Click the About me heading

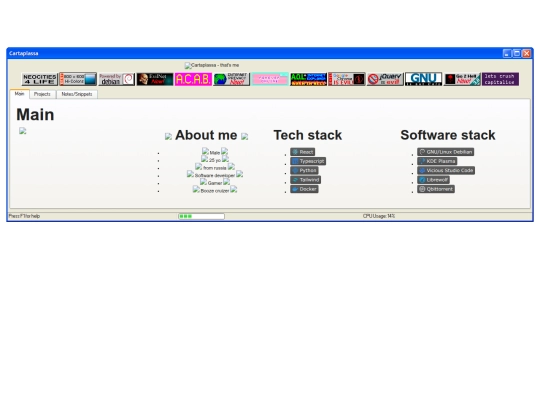coord(206,135)
